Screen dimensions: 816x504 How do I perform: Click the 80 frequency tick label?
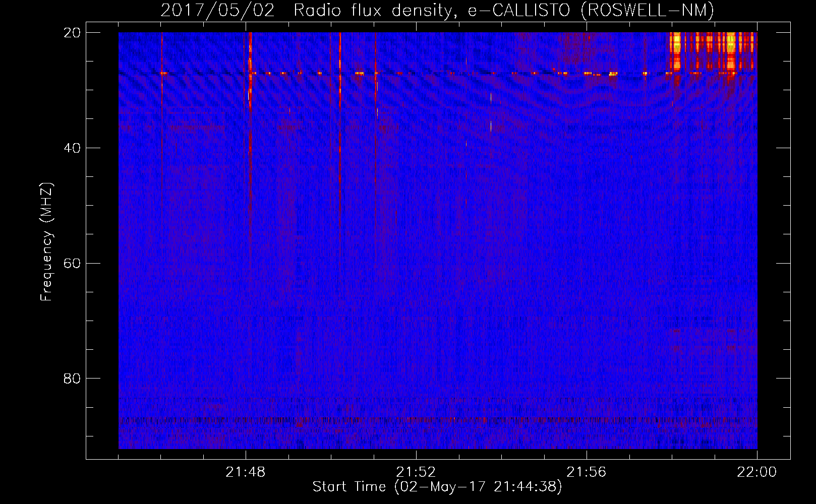click(x=72, y=379)
